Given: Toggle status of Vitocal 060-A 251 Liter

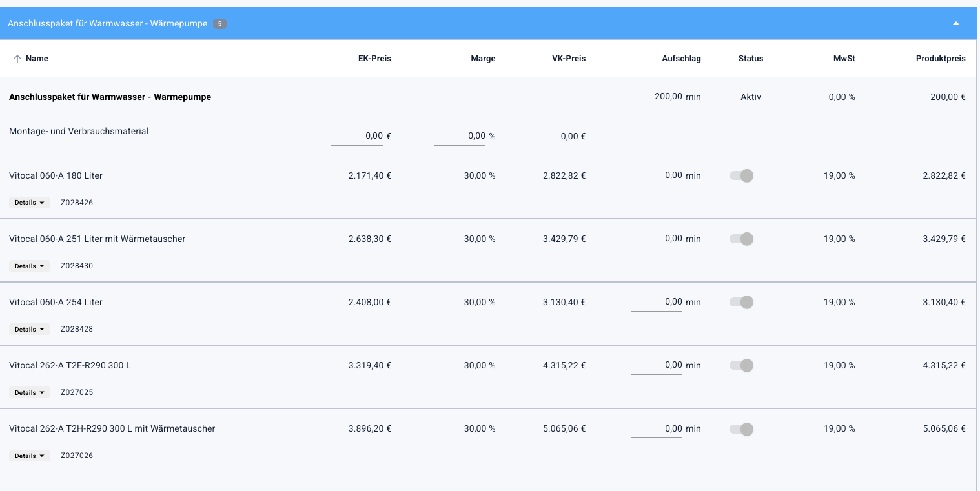Looking at the screenshot, I should point(741,239).
